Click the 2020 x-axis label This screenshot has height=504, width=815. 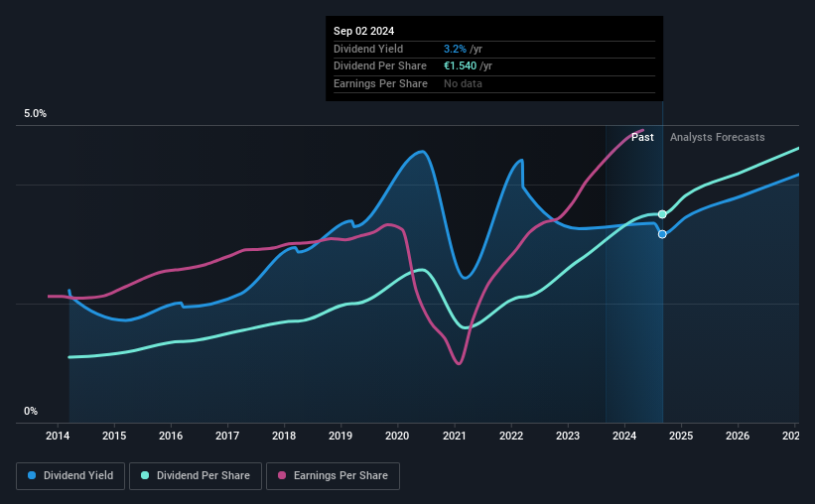[397, 436]
